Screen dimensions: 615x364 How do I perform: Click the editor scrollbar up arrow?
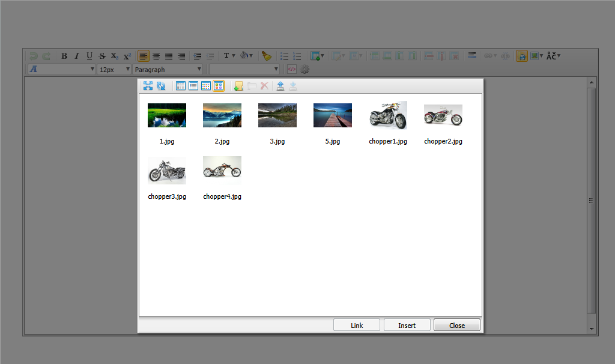pos(592,82)
